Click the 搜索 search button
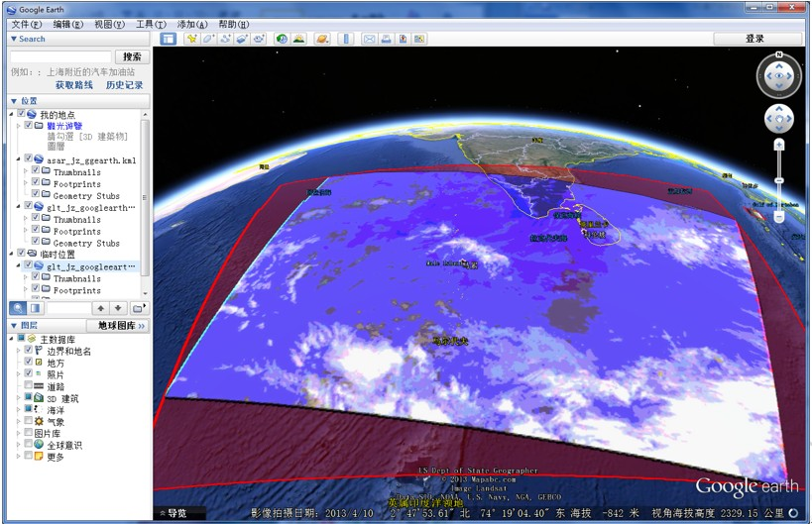 [x=132, y=56]
